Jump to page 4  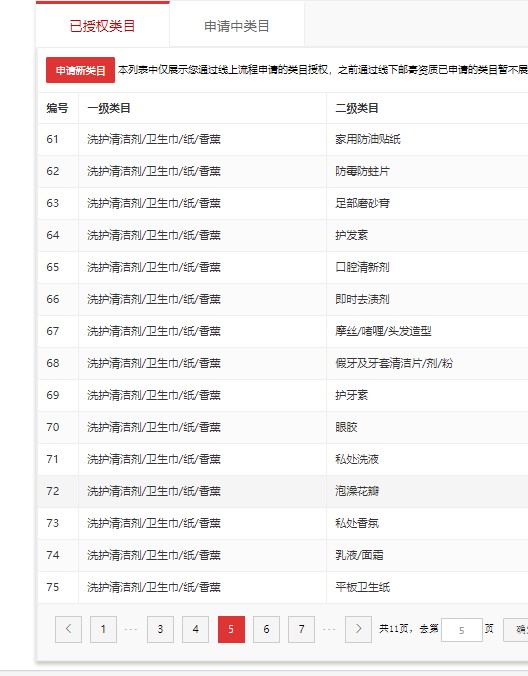point(196,629)
